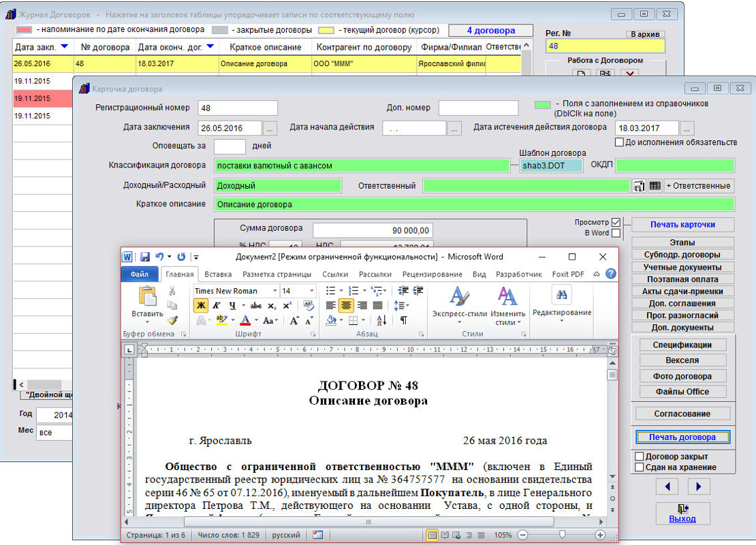This screenshot has height=545, width=756.
Task: Show paragraph marks with pilcrow icon
Action: pyautogui.click(x=403, y=320)
